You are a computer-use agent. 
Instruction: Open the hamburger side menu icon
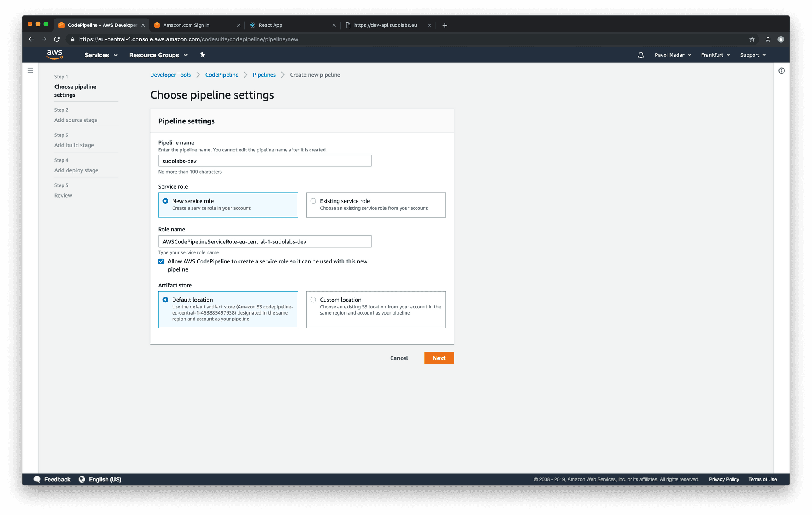[x=30, y=71]
